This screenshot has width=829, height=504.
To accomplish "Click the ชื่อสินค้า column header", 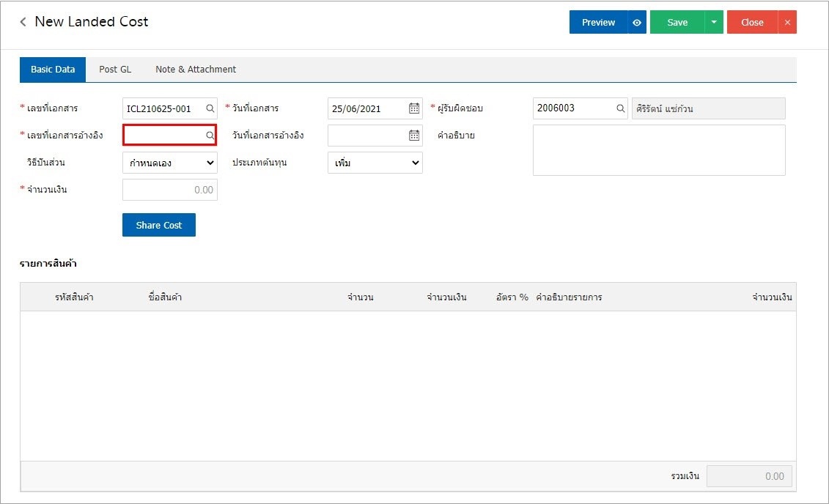I will pos(165,297).
